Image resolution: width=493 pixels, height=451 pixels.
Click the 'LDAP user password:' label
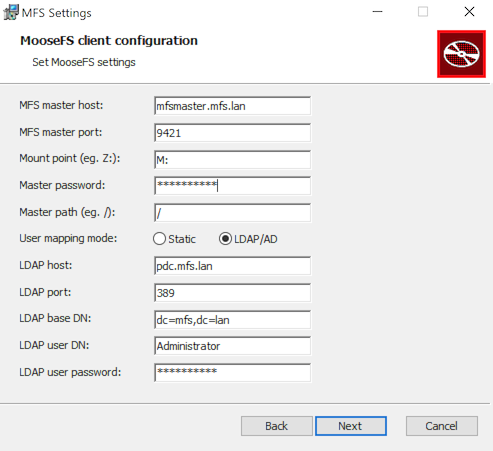[70, 372]
